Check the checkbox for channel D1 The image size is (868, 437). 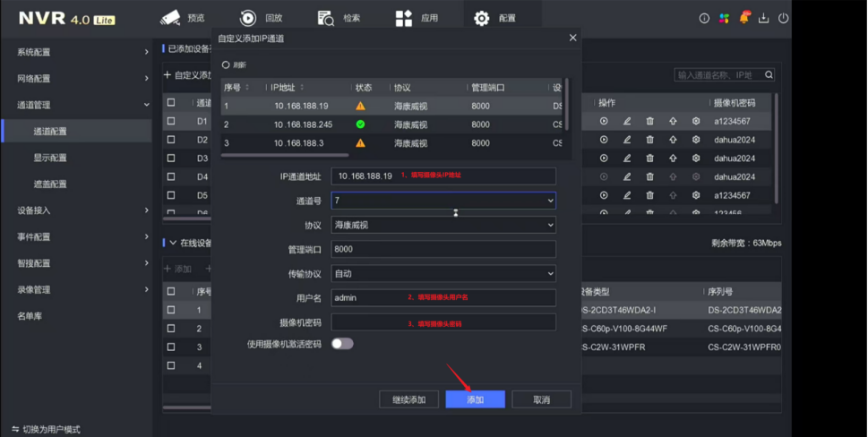point(171,121)
